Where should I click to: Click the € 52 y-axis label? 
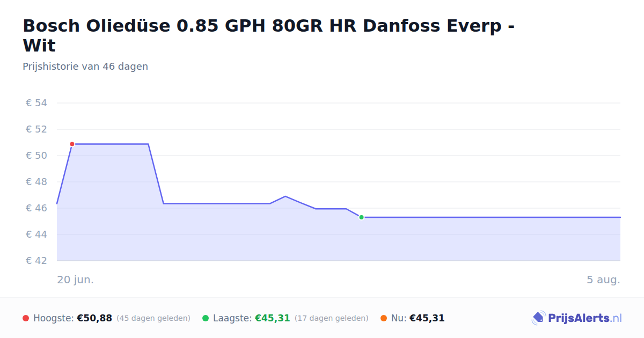pos(36,129)
